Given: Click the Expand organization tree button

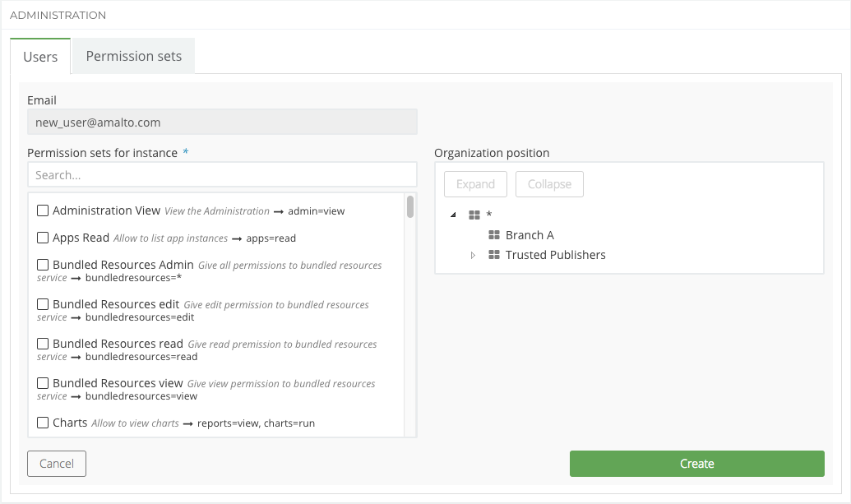Looking at the screenshot, I should click(x=475, y=184).
